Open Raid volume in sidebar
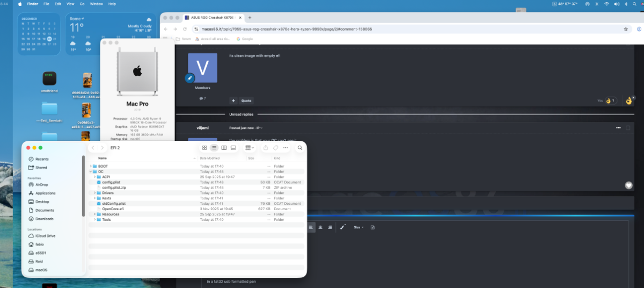644x288 pixels. click(x=36, y=261)
